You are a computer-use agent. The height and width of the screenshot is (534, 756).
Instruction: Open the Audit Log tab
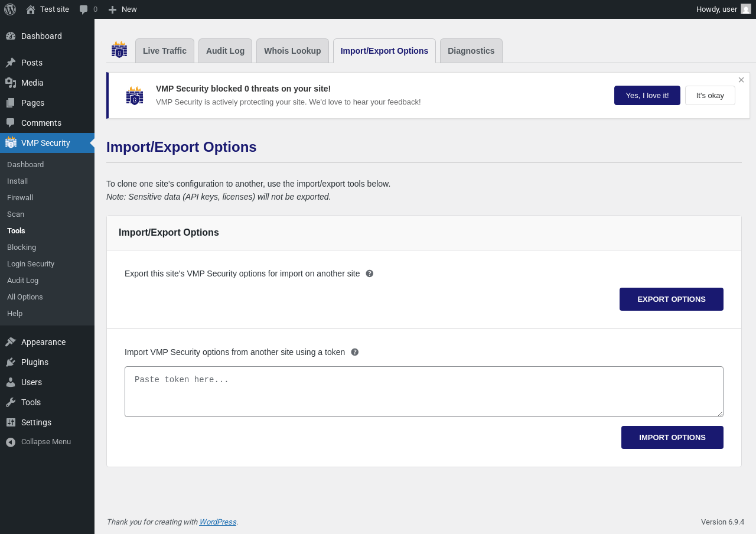point(226,51)
